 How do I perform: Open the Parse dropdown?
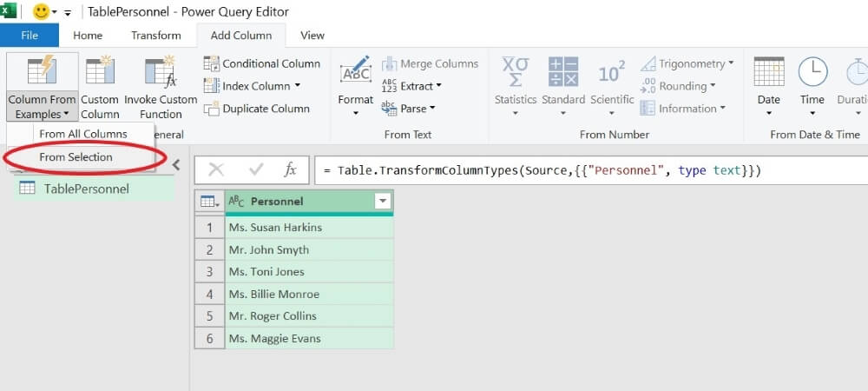pos(408,109)
